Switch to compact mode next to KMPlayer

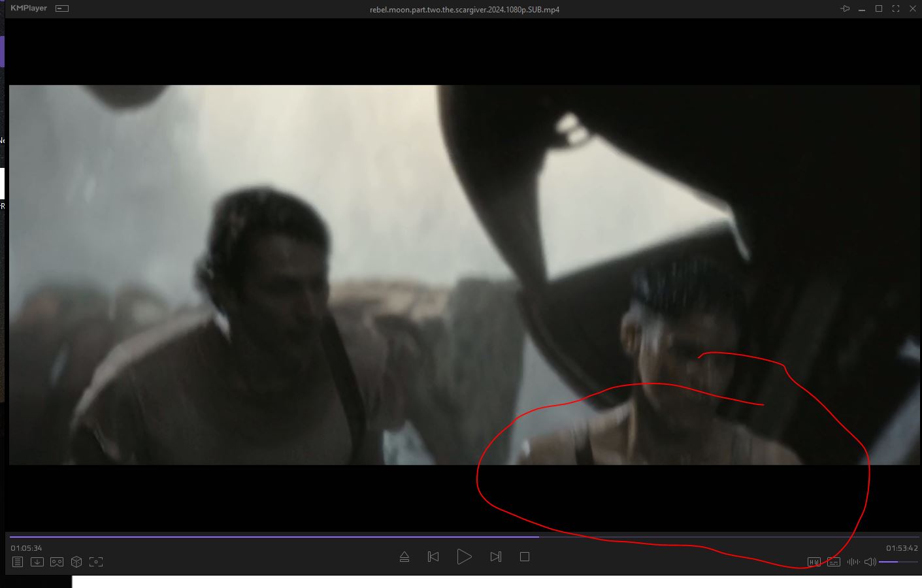tap(62, 8)
